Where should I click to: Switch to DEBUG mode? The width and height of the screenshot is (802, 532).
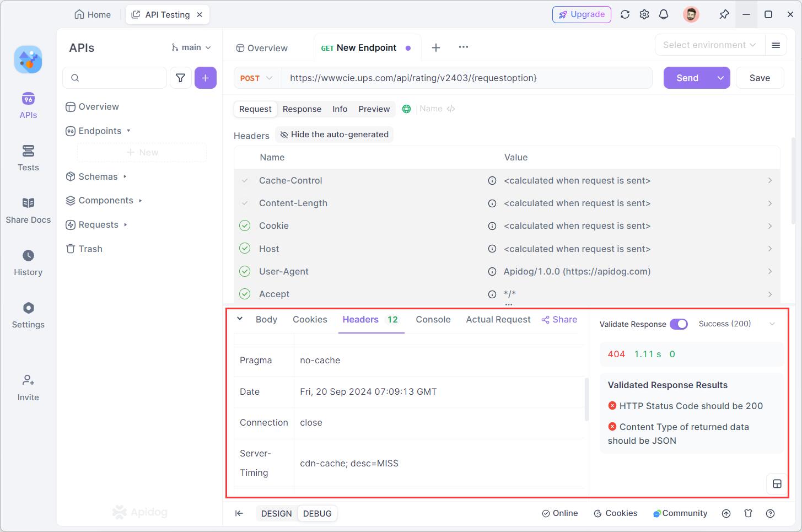317,513
